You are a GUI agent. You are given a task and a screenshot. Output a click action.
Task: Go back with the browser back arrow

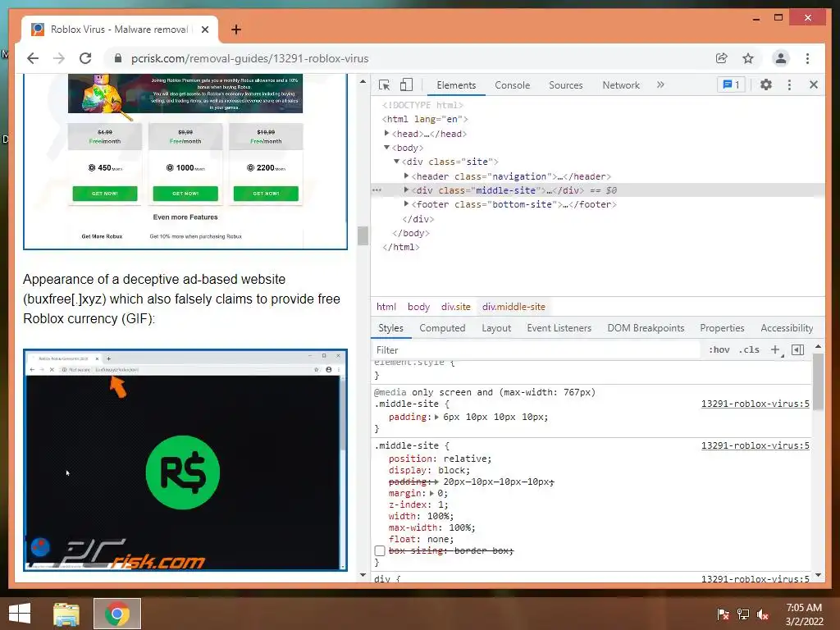(x=33, y=58)
